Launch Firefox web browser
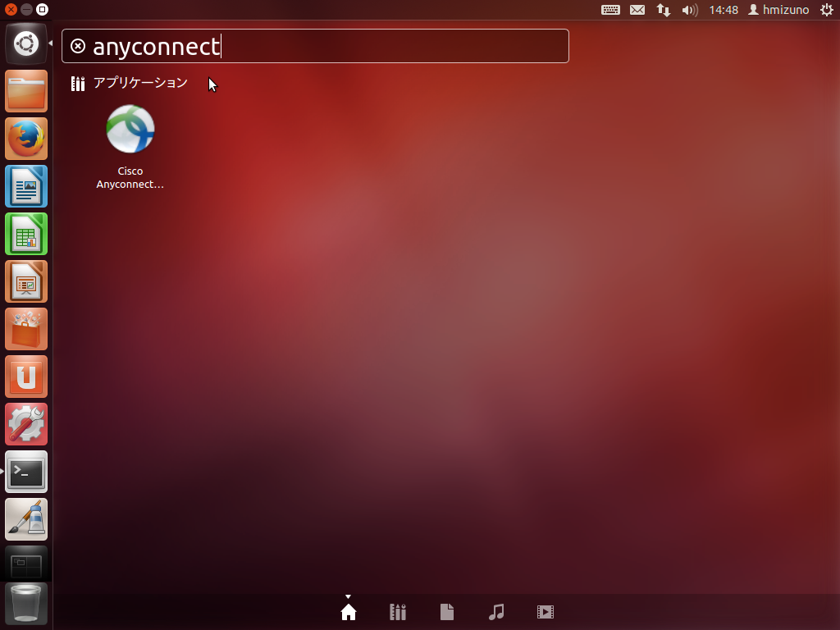Viewport: 840px width, 630px height. click(x=26, y=139)
